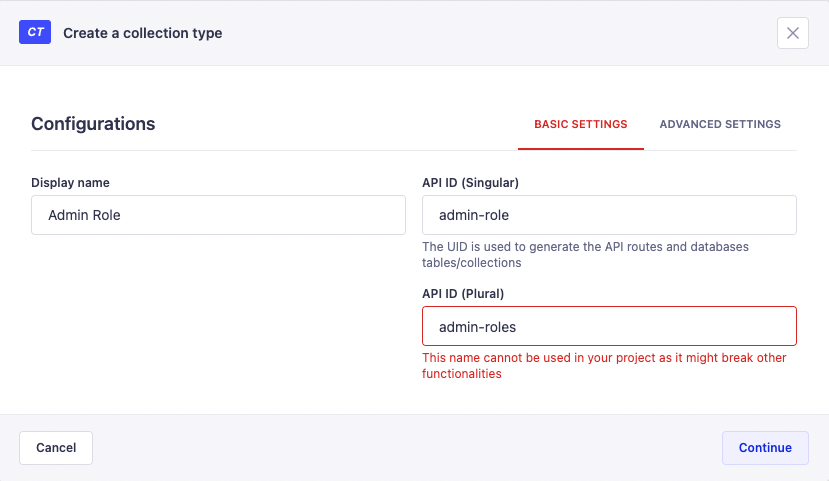This screenshot has width=829, height=481.
Task: Open the Advanced Settings tab
Action: (720, 124)
